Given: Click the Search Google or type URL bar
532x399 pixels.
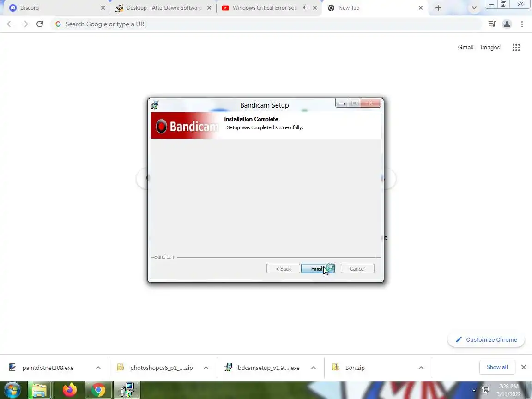Looking at the screenshot, I should [266, 24].
